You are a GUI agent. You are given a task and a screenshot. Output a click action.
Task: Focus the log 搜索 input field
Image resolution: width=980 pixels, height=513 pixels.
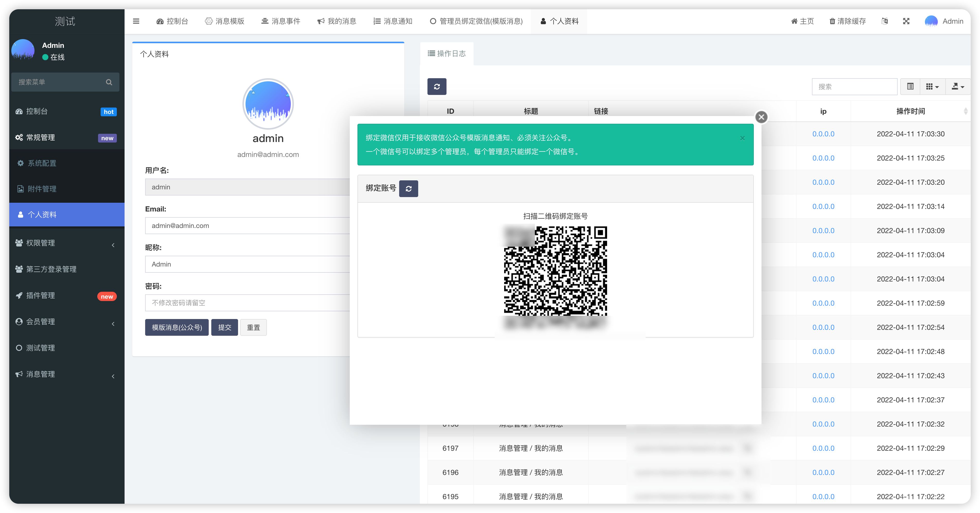click(x=854, y=87)
